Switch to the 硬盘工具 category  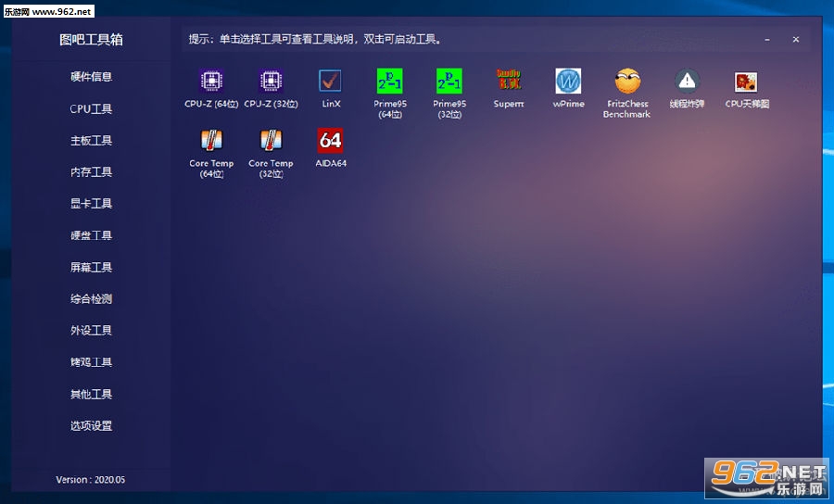91,235
